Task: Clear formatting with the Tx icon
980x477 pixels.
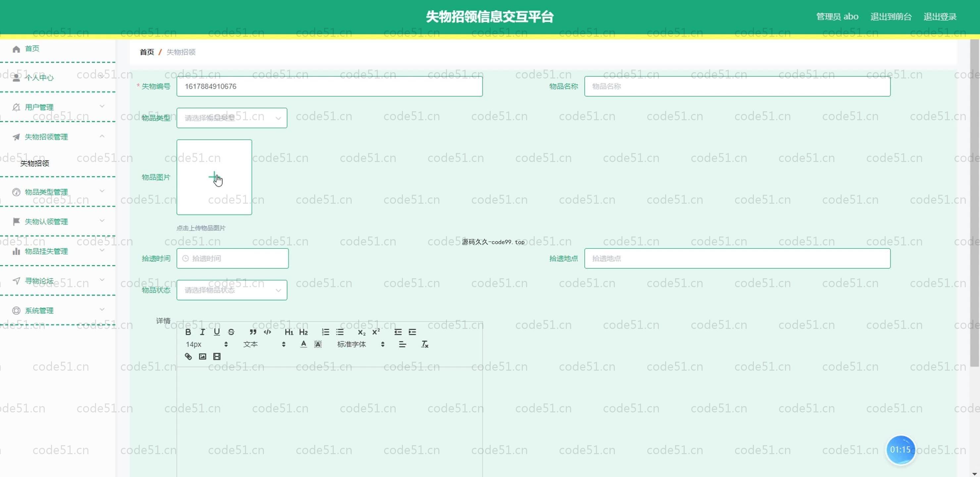Action: (x=424, y=344)
